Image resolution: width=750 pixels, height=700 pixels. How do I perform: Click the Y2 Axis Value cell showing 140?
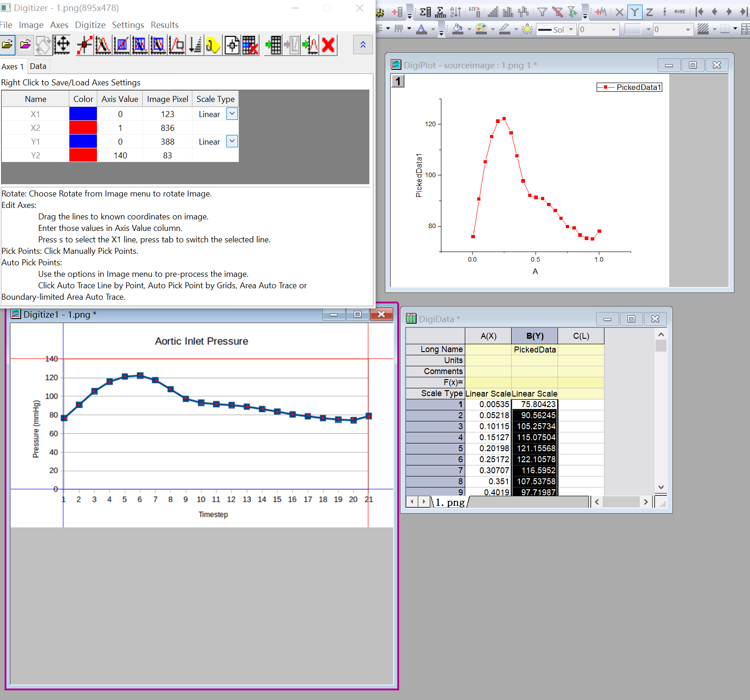pos(120,155)
